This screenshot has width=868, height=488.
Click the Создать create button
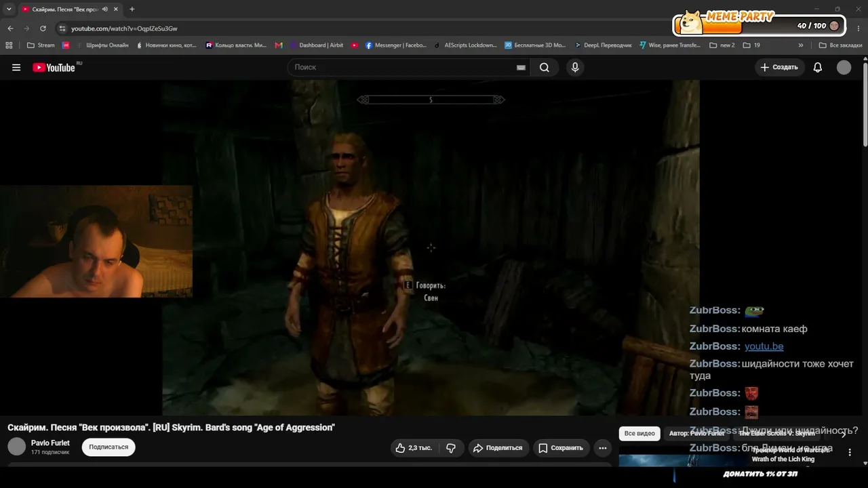click(x=780, y=67)
